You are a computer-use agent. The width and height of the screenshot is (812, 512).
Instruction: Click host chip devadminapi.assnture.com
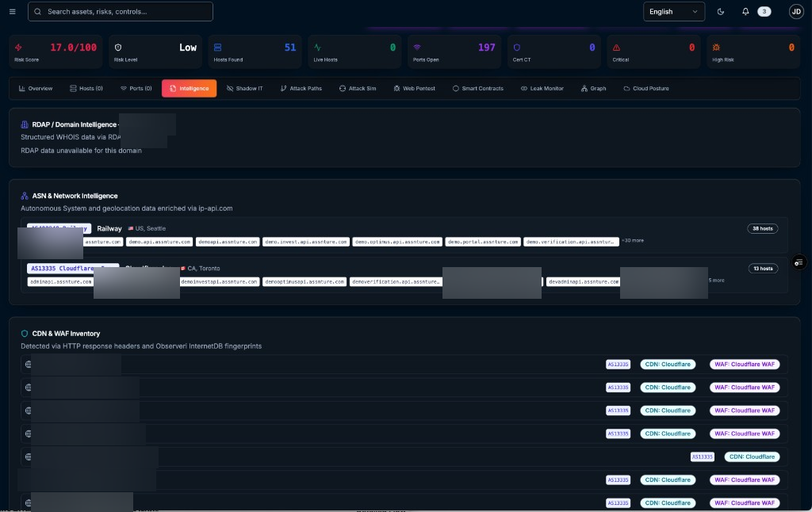(584, 281)
